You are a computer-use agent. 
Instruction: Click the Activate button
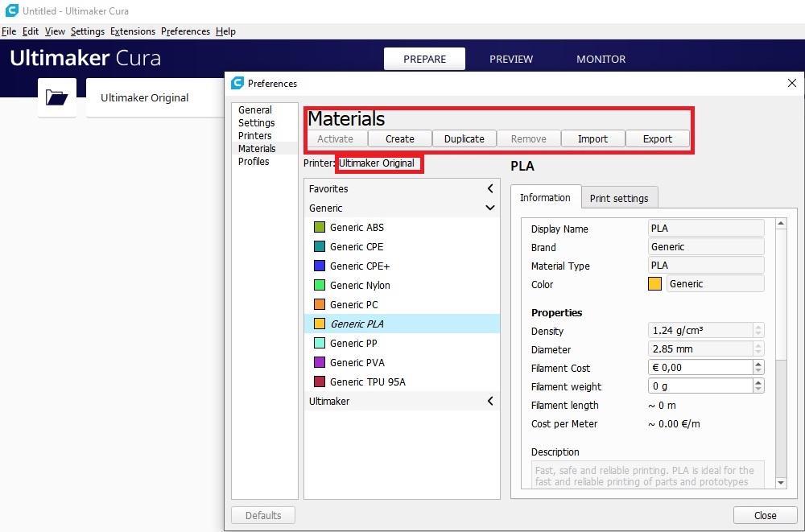pyautogui.click(x=335, y=138)
